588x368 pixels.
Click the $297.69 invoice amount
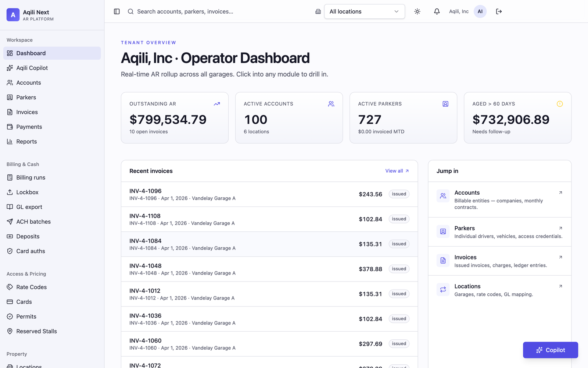370,344
